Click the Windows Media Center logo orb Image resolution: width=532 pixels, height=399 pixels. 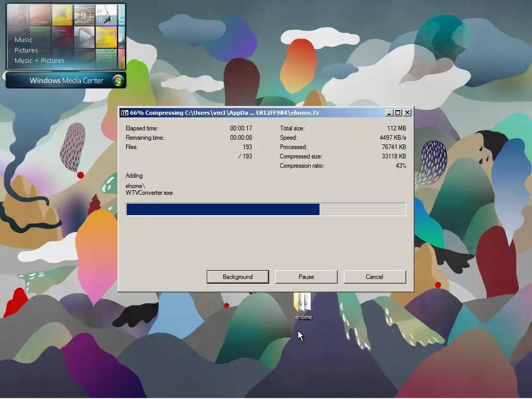coord(118,81)
